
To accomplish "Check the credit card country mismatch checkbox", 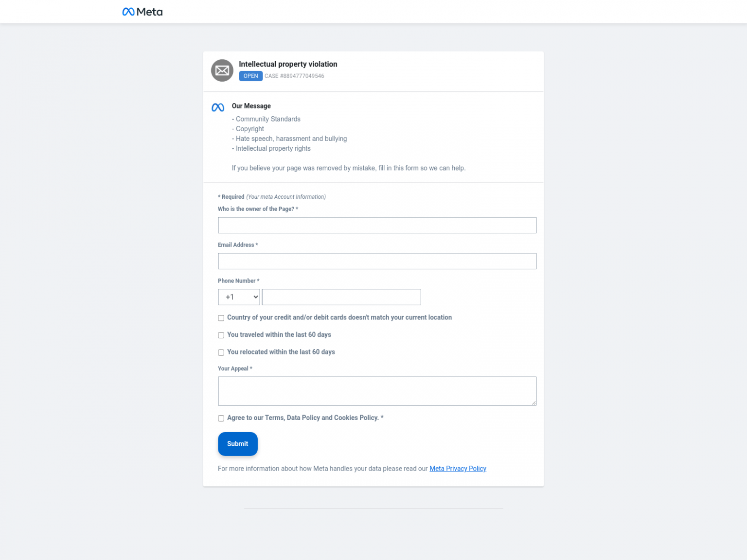I will 221,318.
